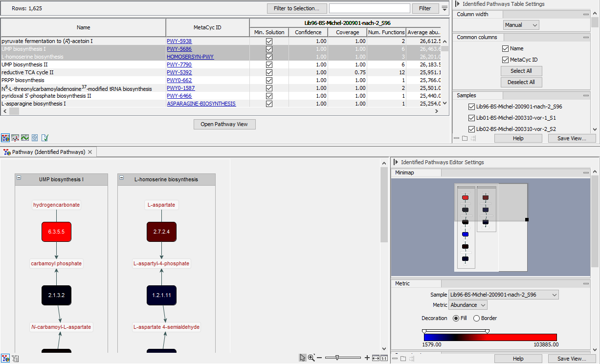
Task: Change Column width mode using the Manual dropdown
Action: coord(521,24)
